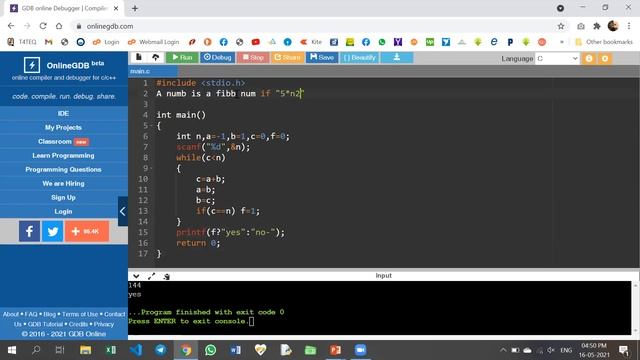
Task: Click the We are Hiring link
Action: pos(63,183)
